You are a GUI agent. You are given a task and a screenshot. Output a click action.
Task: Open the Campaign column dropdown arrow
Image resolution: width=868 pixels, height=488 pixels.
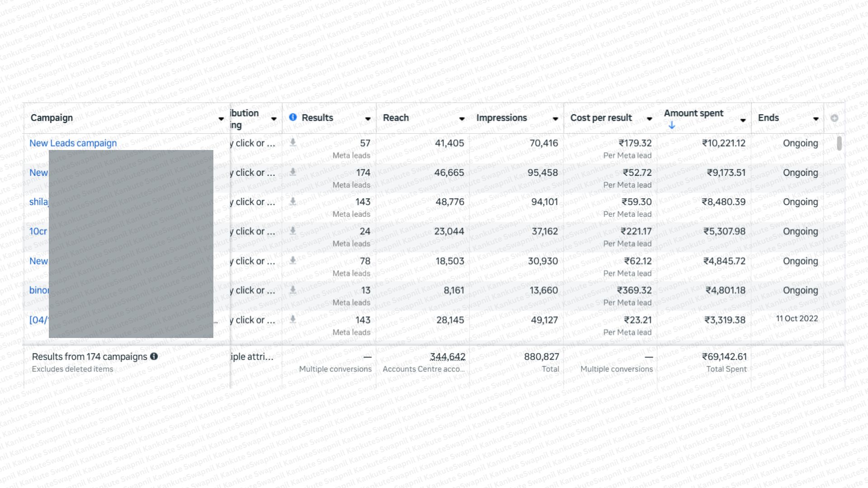221,119
